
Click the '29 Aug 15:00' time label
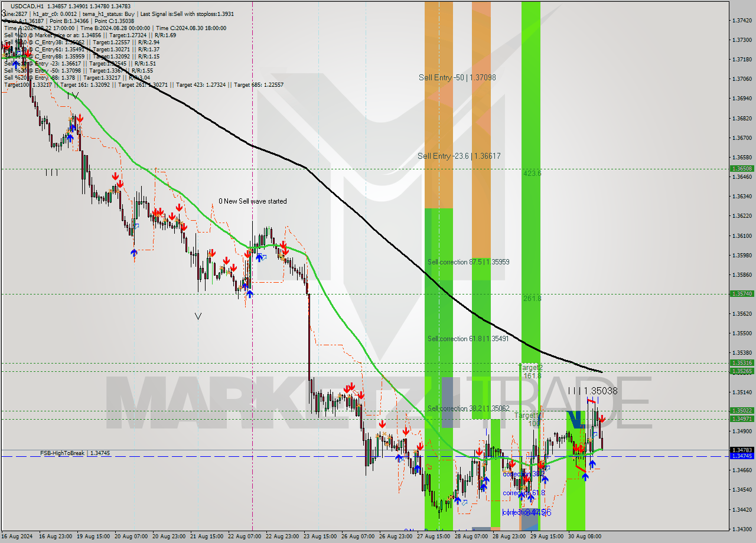pyautogui.click(x=547, y=537)
